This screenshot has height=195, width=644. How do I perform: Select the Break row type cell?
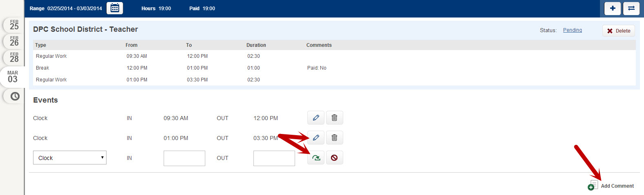point(42,68)
